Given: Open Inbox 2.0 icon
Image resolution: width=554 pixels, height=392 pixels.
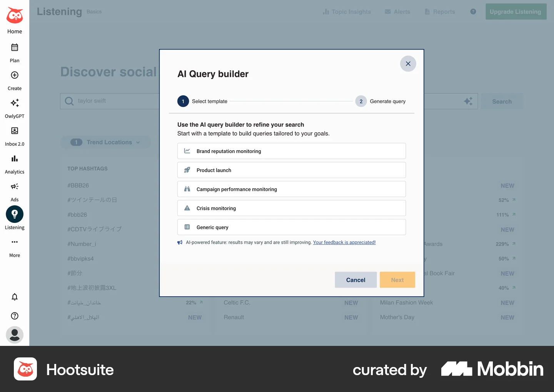Looking at the screenshot, I should pos(15,131).
